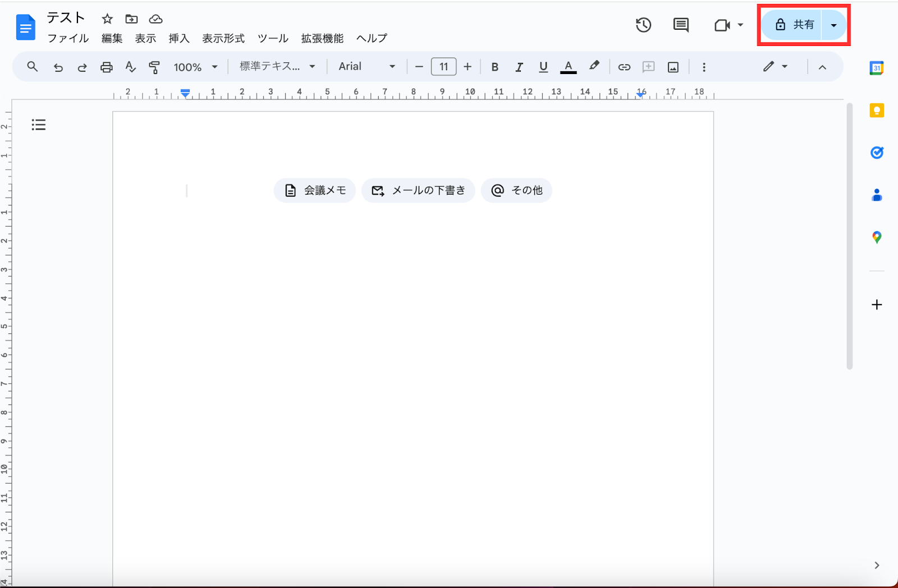
Task: Star the document テスト
Action: click(107, 19)
